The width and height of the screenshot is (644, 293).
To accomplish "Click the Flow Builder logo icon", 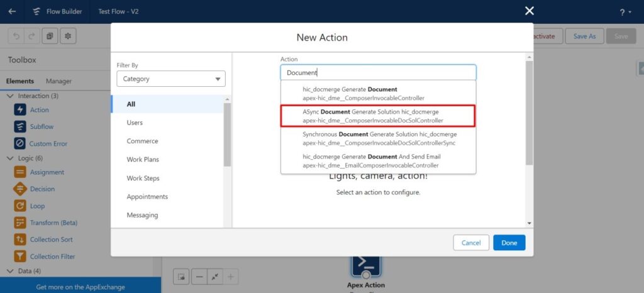I will click(x=36, y=11).
